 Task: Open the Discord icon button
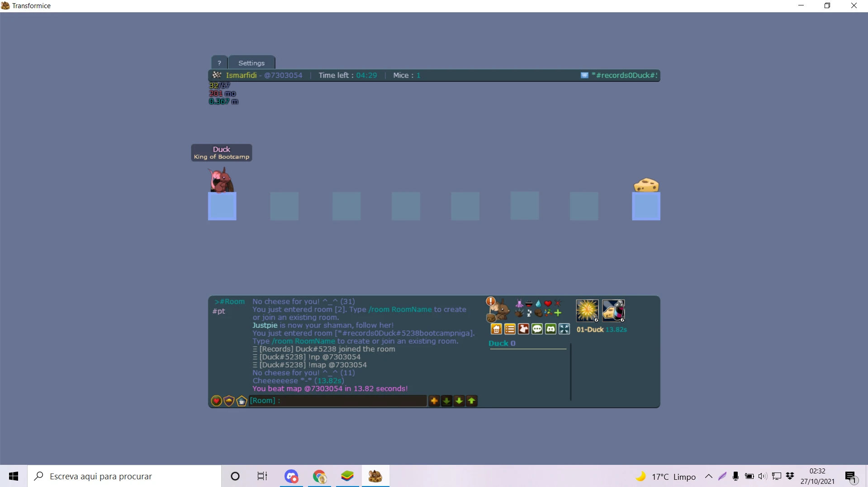coord(550,329)
